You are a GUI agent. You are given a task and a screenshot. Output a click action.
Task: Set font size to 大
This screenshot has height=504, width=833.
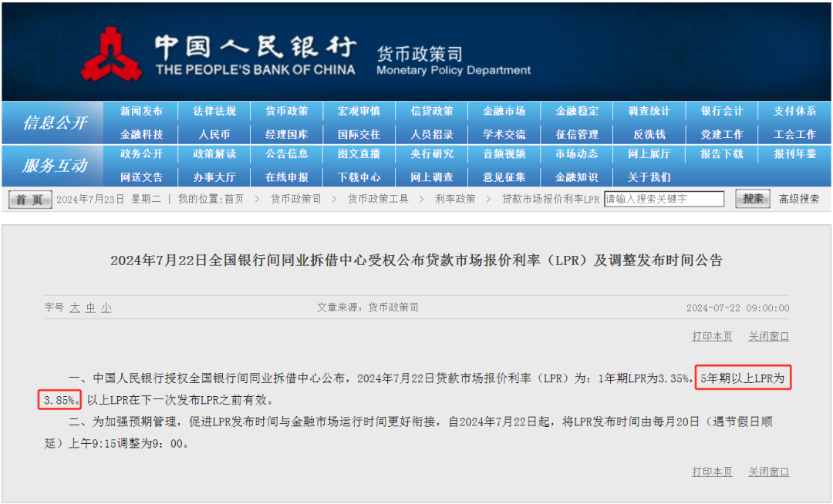[75, 307]
